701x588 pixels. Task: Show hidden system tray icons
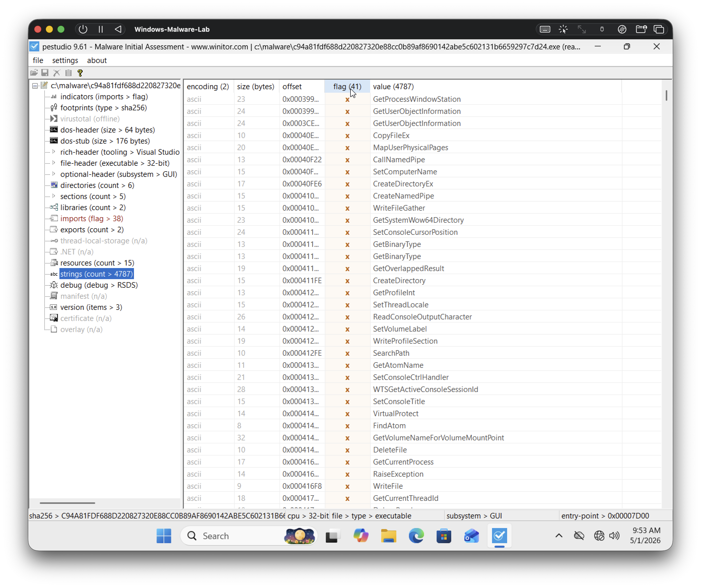click(x=559, y=536)
